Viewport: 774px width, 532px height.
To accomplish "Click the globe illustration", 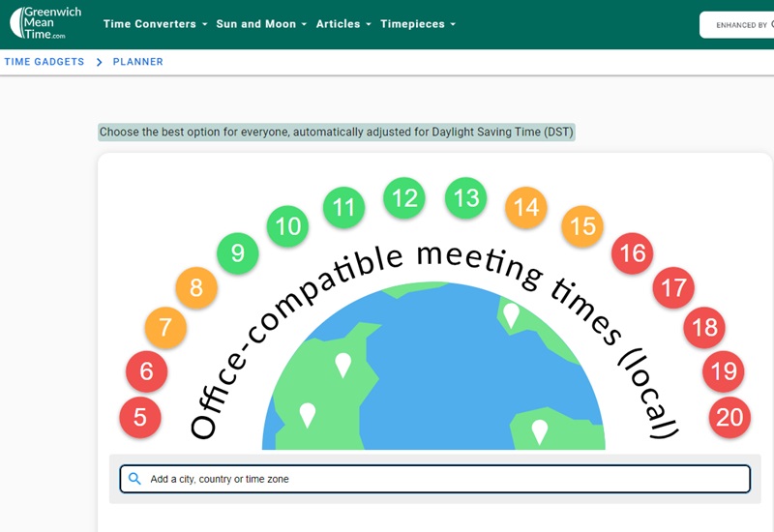I will [433, 366].
